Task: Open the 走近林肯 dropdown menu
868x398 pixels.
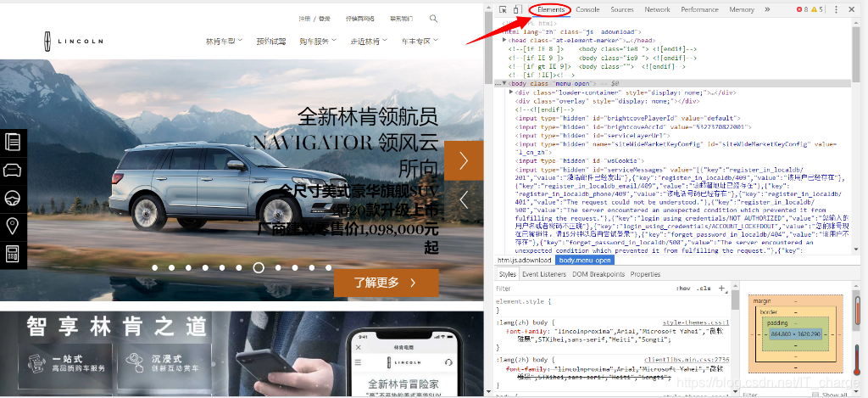Action: point(369,41)
